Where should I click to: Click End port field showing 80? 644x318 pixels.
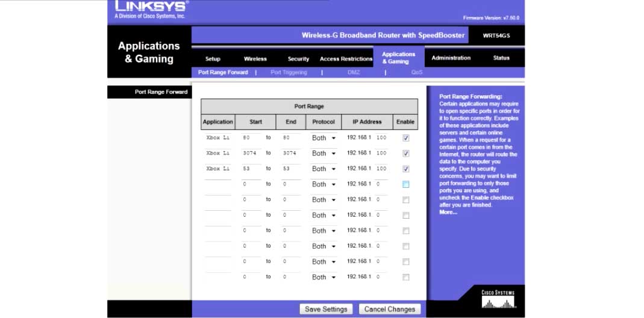pos(291,138)
